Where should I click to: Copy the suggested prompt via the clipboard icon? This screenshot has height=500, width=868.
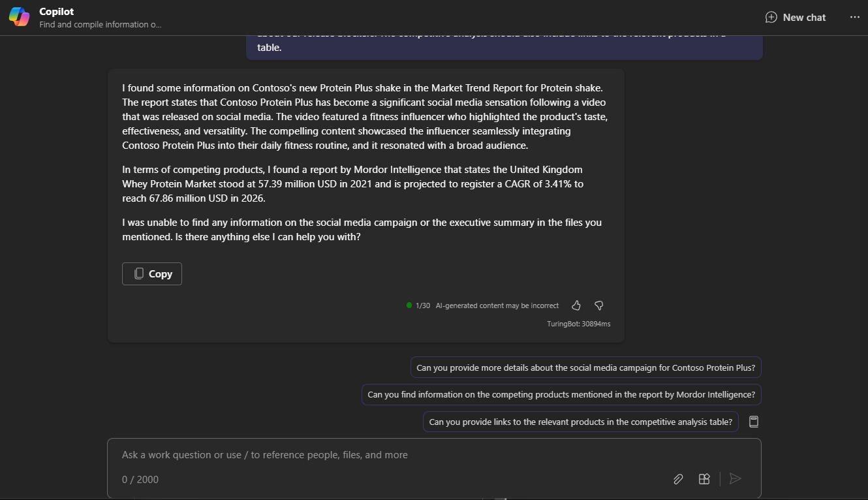point(754,421)
